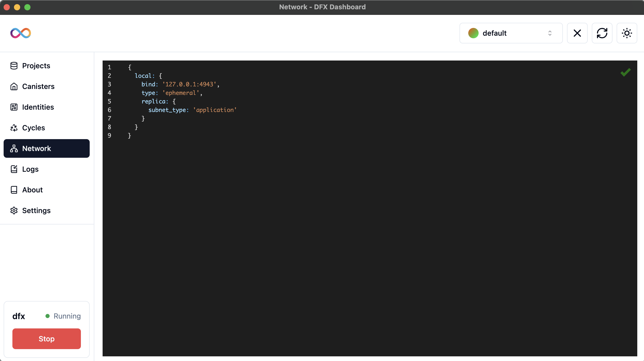Click the green Running status dot
Screen dimensions: 644x361
tap(47, 316)
